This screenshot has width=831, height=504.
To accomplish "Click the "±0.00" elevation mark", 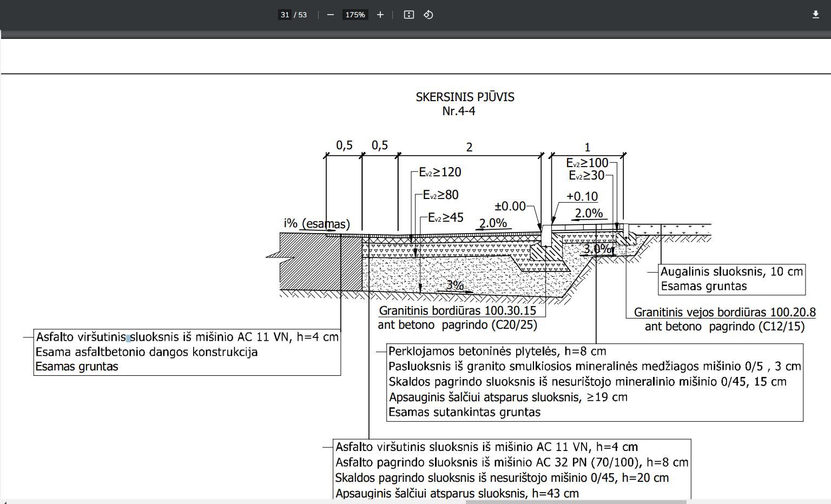I will [x=510, y=206].
